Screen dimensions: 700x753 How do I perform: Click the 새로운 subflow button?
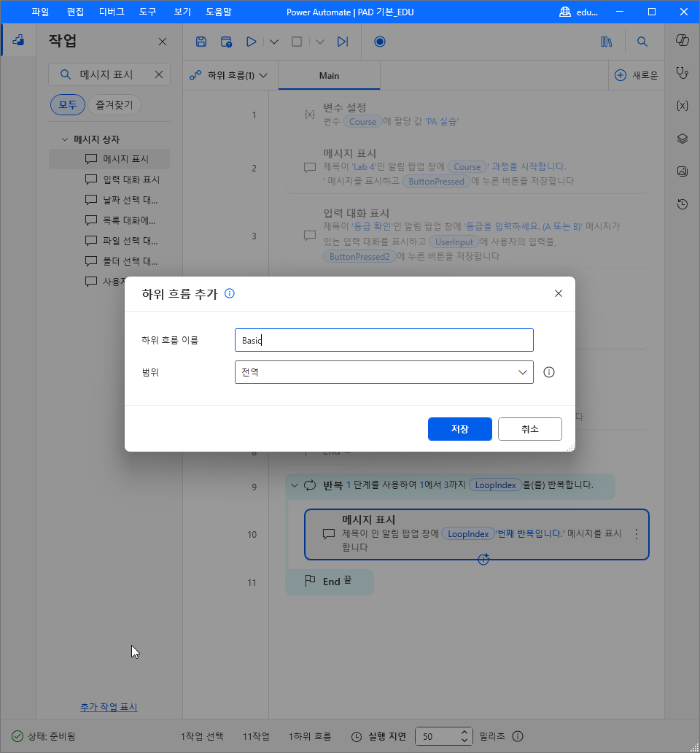click(636, 75)
